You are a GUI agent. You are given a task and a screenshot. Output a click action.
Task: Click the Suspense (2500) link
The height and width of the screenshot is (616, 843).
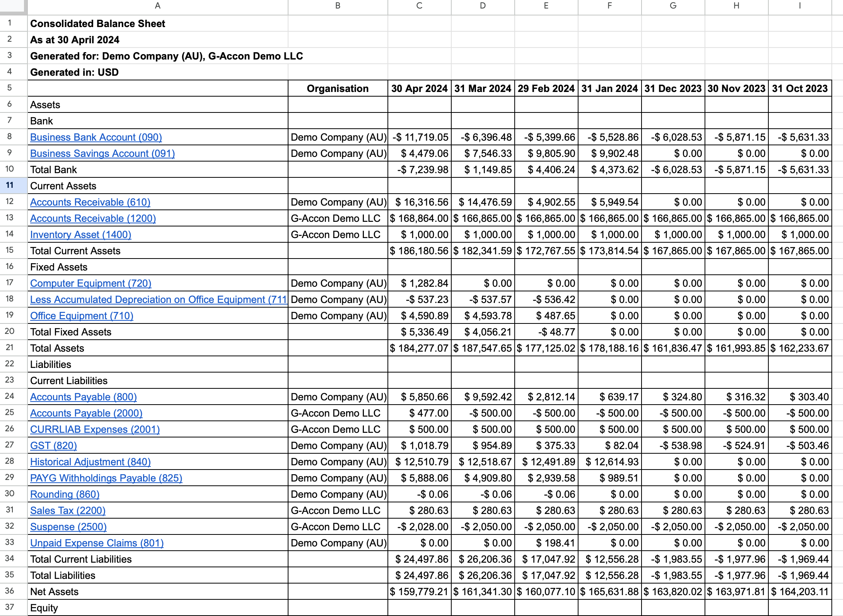tap(68, 527)
